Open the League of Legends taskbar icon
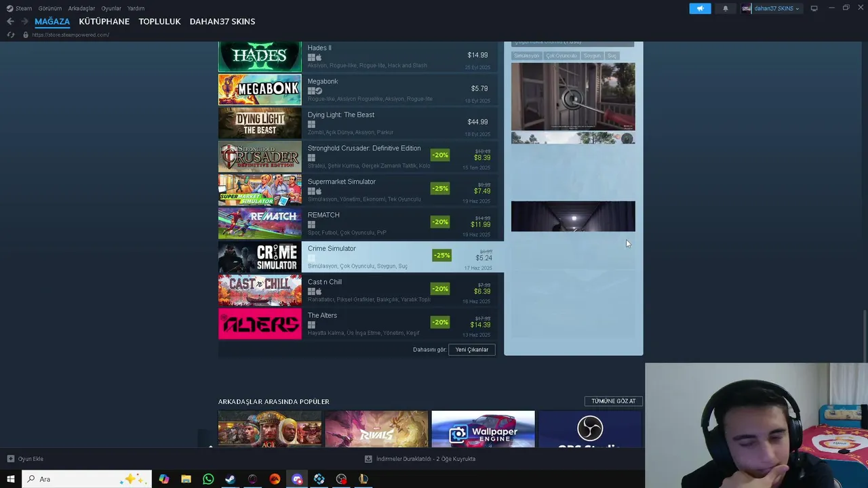The width and height of the screenshot is (868, 488). click(x=363, y=479)
